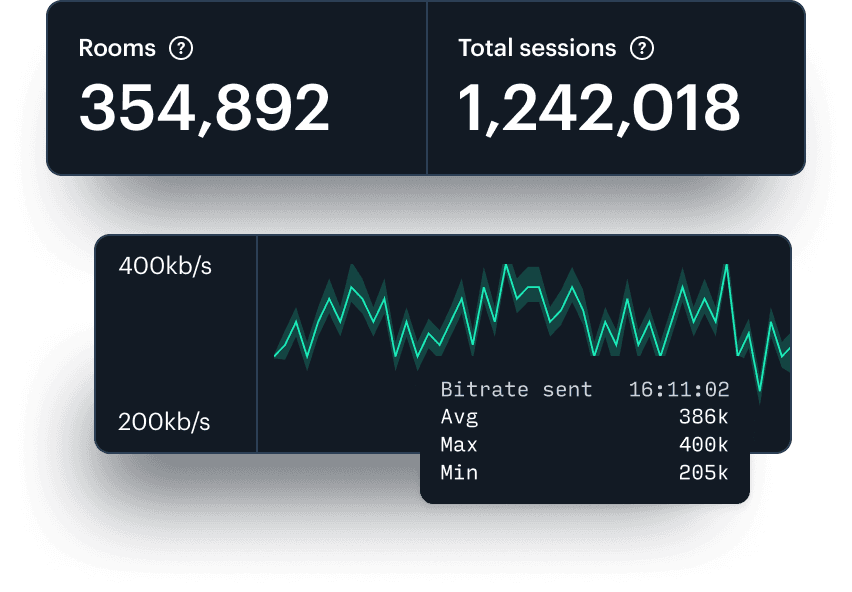Image resolution: width=852 pixels, height=592 pixels.
Task: Click the 386k average value
Action: coord(703,417)
